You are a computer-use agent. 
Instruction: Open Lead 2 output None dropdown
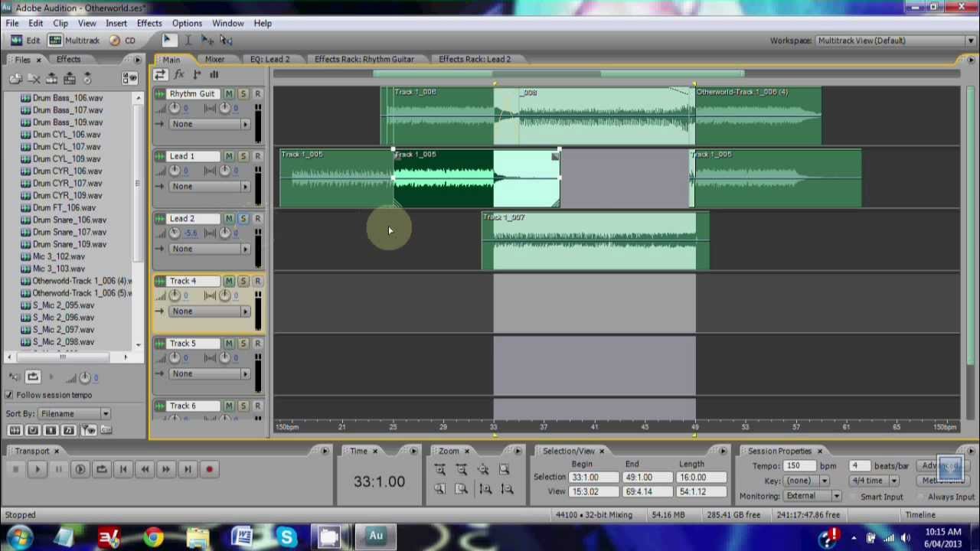click(x=210, y=249)
